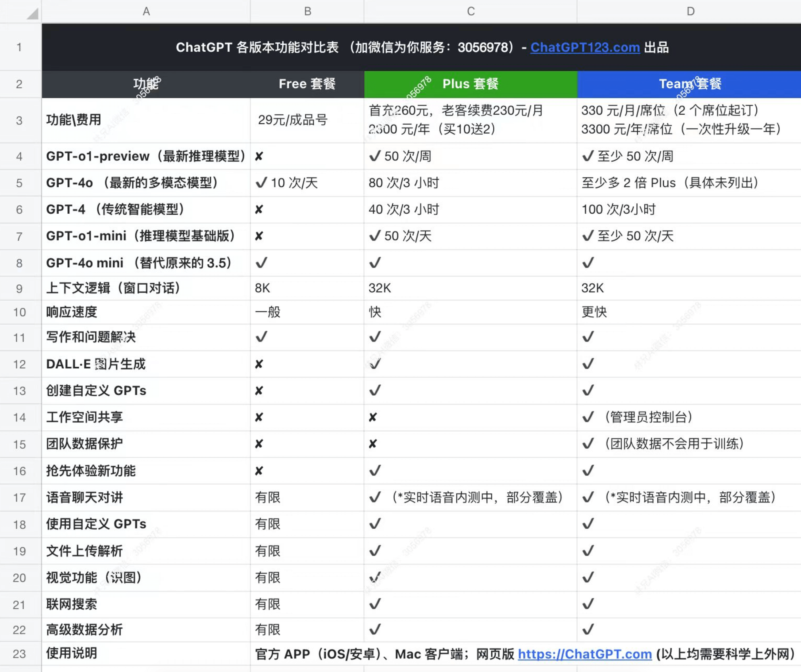Select the Team '✓ 至少 50 次/周' cell
The height and width of the screenshot is (672, 801).
690,156
